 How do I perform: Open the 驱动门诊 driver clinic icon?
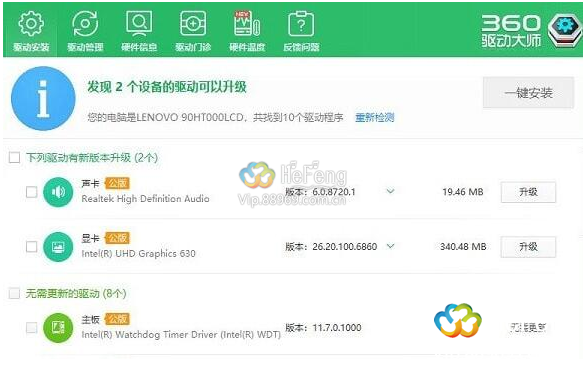pyautogui.click(x=193, y=23)
